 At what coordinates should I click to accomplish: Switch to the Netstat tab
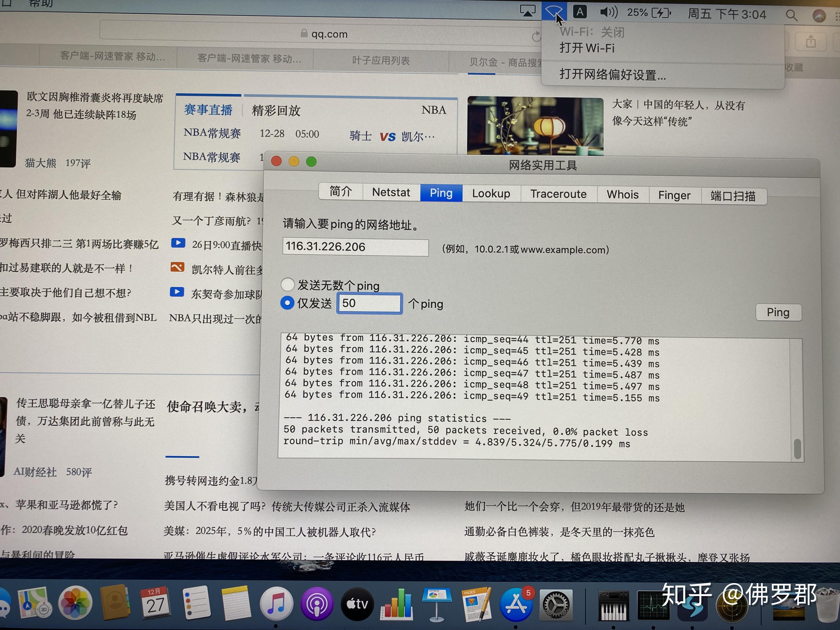pos(391,192)
